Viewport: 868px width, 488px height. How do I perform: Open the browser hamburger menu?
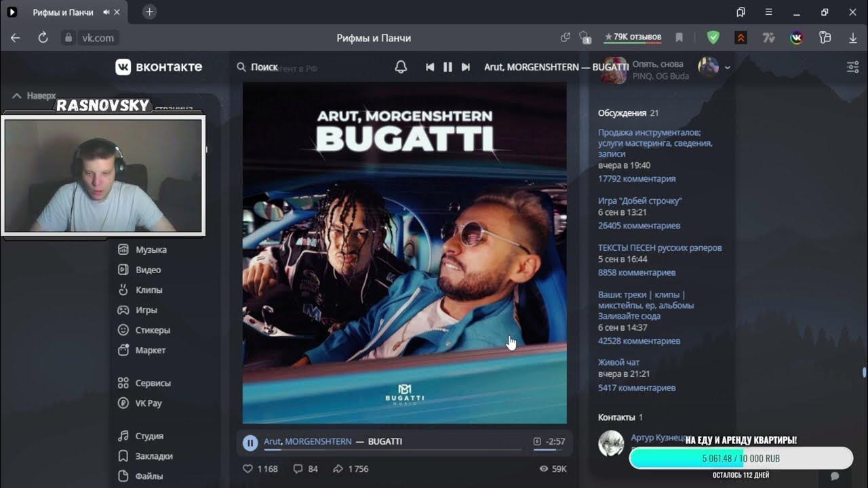click(768, 12)
